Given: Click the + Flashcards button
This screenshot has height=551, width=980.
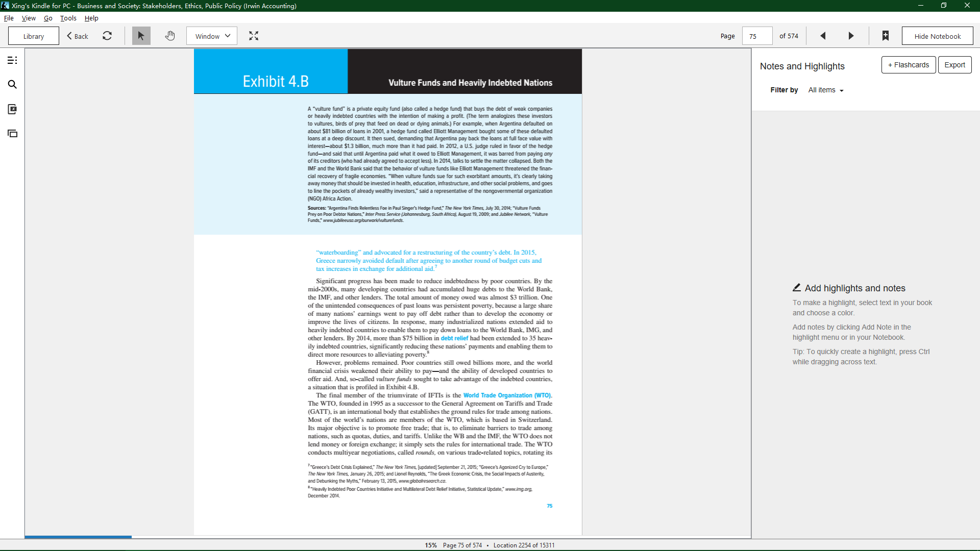Looking at the screenshot, I should (909, 65).
